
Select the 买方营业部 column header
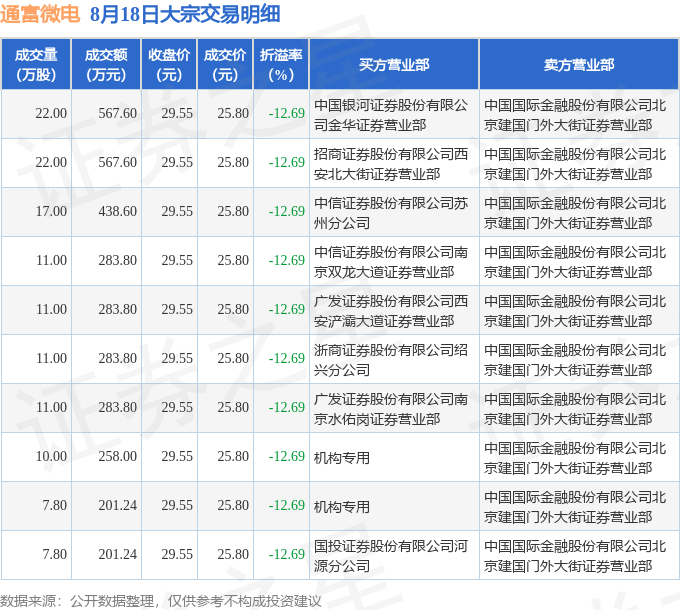[x=394, y=65]
